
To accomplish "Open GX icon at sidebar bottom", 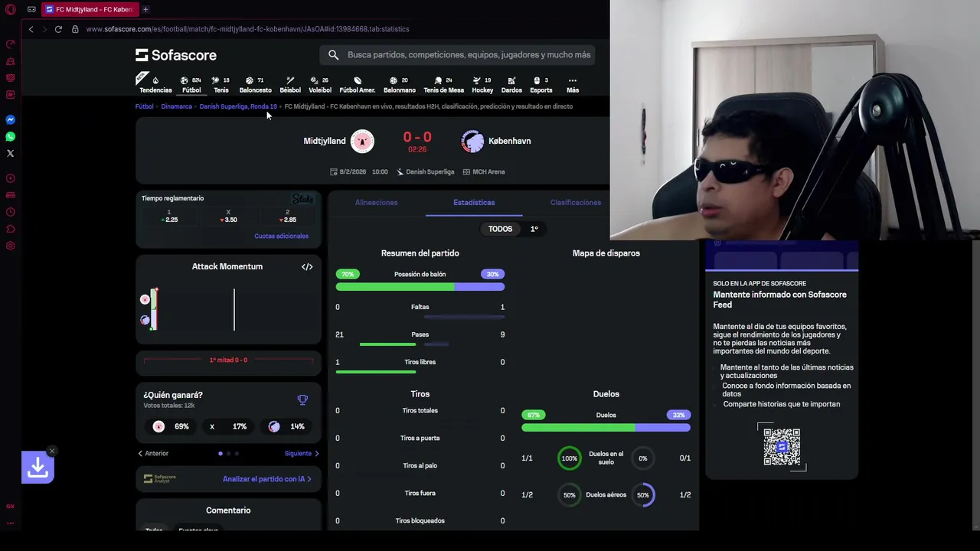I will click(11, 506).
